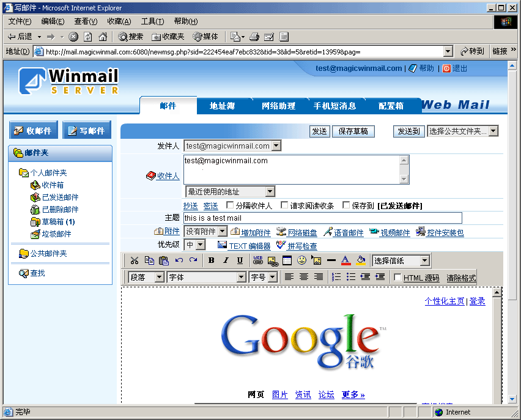
Task: Open the font color picker (red A)
Action: [345, 260]
